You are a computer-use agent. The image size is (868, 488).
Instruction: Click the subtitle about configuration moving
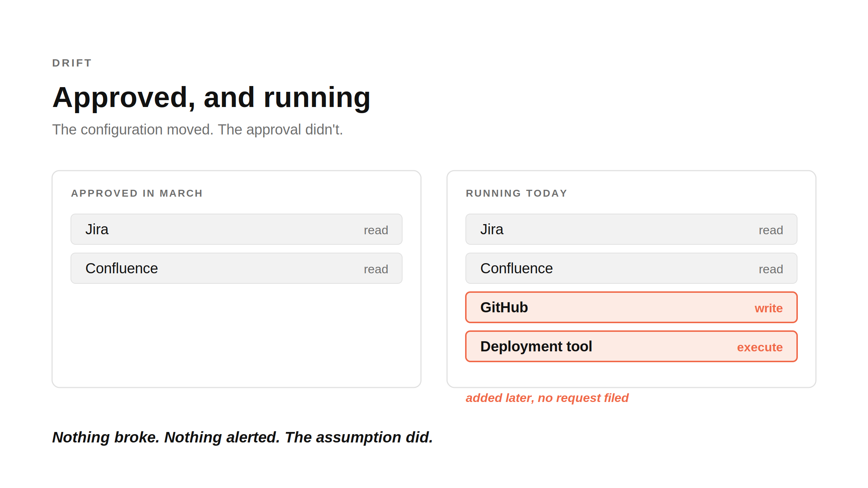click(197, 129)
